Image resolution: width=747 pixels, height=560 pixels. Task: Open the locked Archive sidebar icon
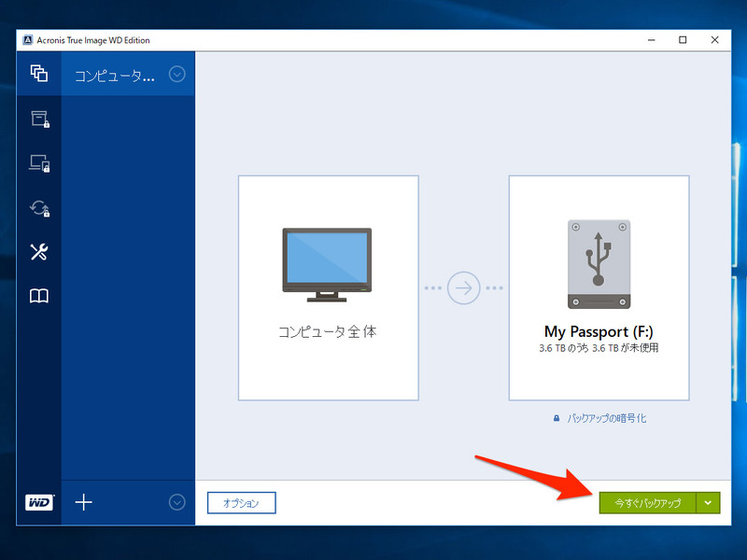pos(40,119)
